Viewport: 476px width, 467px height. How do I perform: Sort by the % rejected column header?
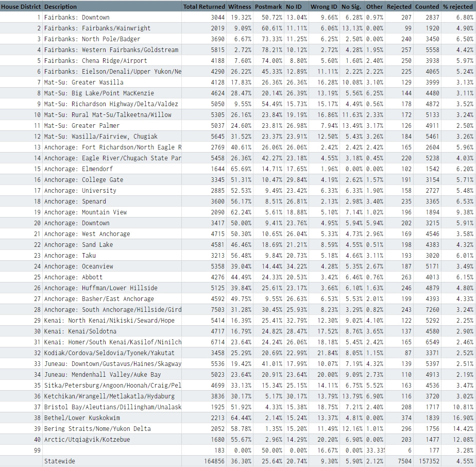(x=458, y=7)
